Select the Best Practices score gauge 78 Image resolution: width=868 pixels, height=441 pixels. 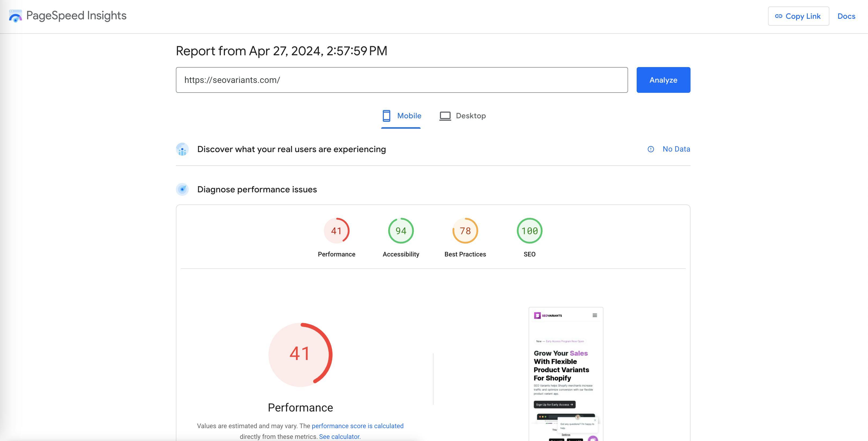465,231
